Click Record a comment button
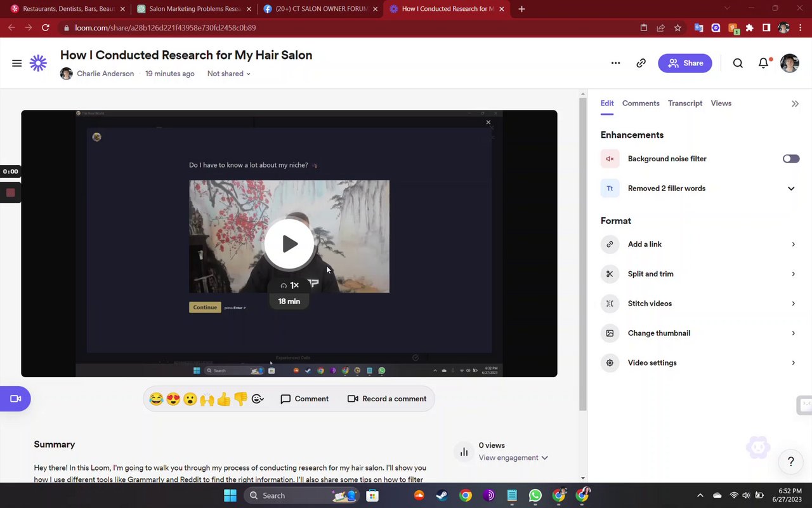This screenshot has width=812, height=508. pyautogui.click(x=387, y=399)
